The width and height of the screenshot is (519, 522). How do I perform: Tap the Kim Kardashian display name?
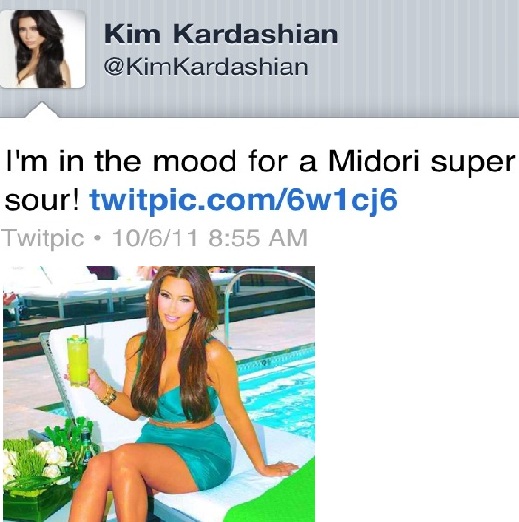click(221, 34)
